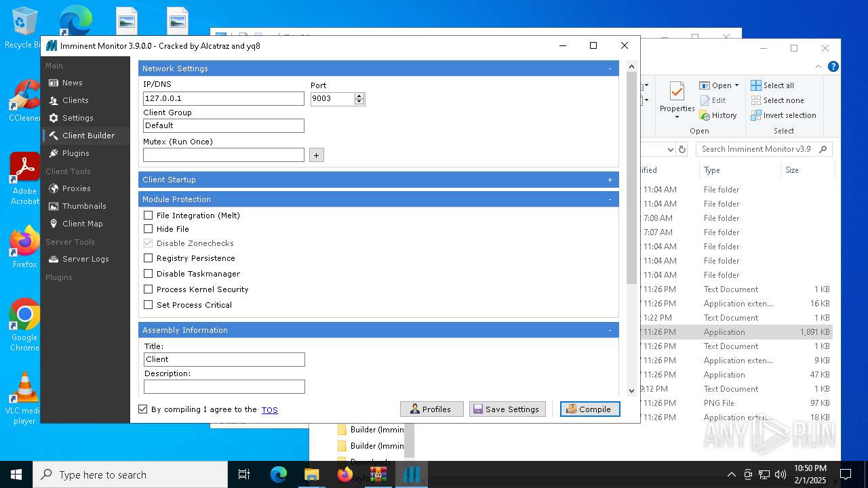Open the Explorer address bar history dropdown

[670, 149]
